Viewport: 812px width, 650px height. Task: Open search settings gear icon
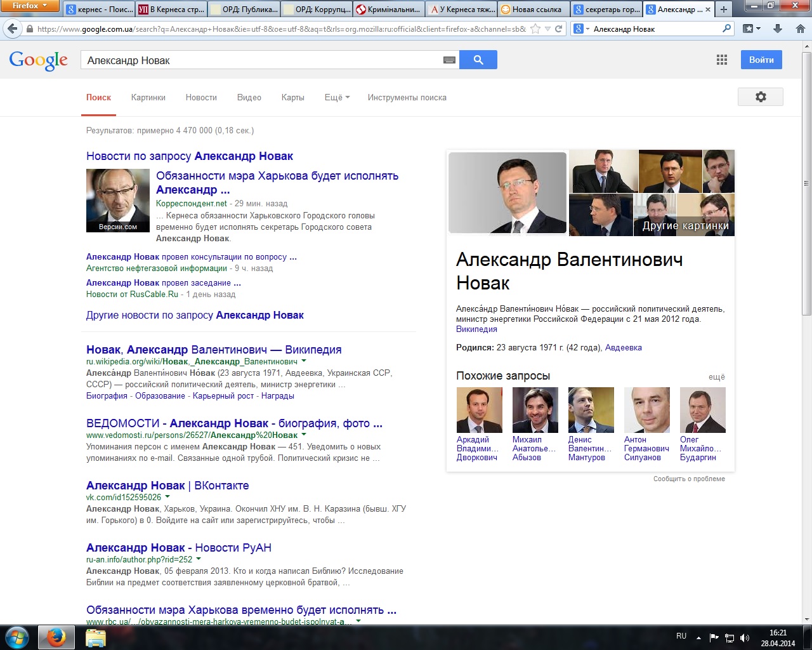(760, 96)
